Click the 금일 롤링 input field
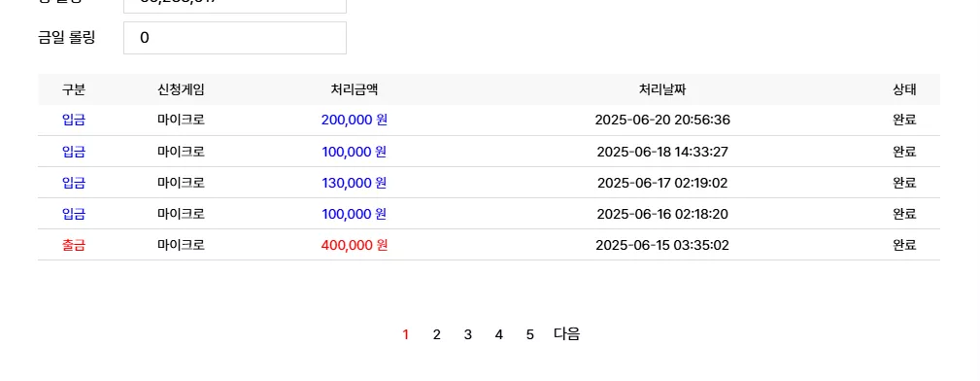980x381 pixels. [235, 38]
